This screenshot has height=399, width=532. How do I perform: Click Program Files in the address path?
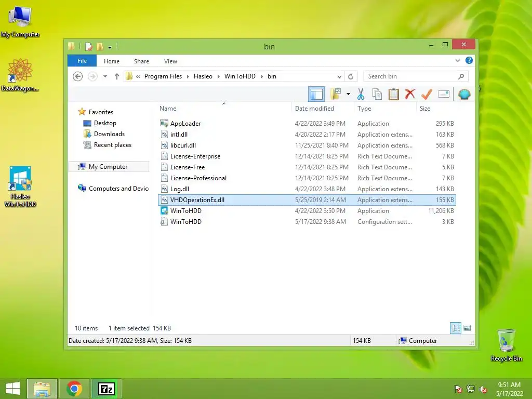pyautogui.click(x=163, y=76)
